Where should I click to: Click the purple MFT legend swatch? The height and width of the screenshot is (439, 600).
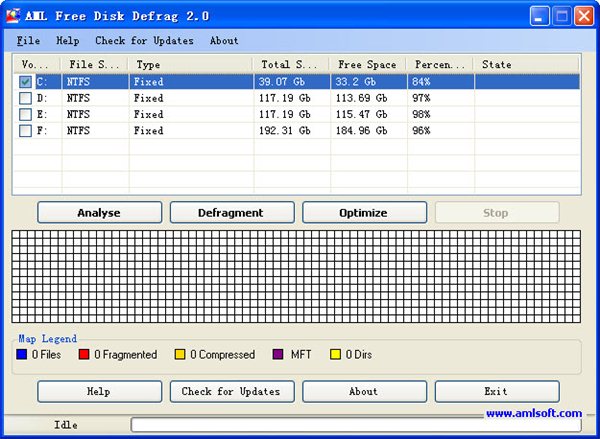[278, 354]
